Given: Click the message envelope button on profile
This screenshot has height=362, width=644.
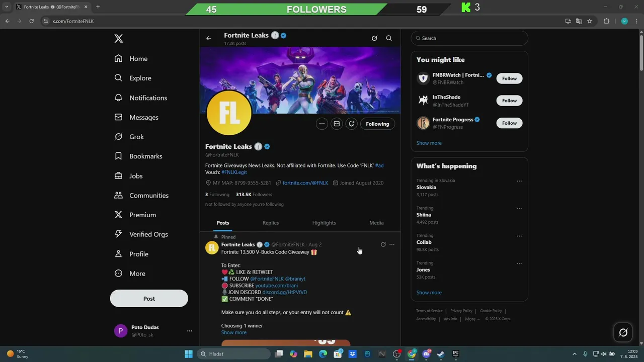Looking at the screenshot, I should point(337,124).
